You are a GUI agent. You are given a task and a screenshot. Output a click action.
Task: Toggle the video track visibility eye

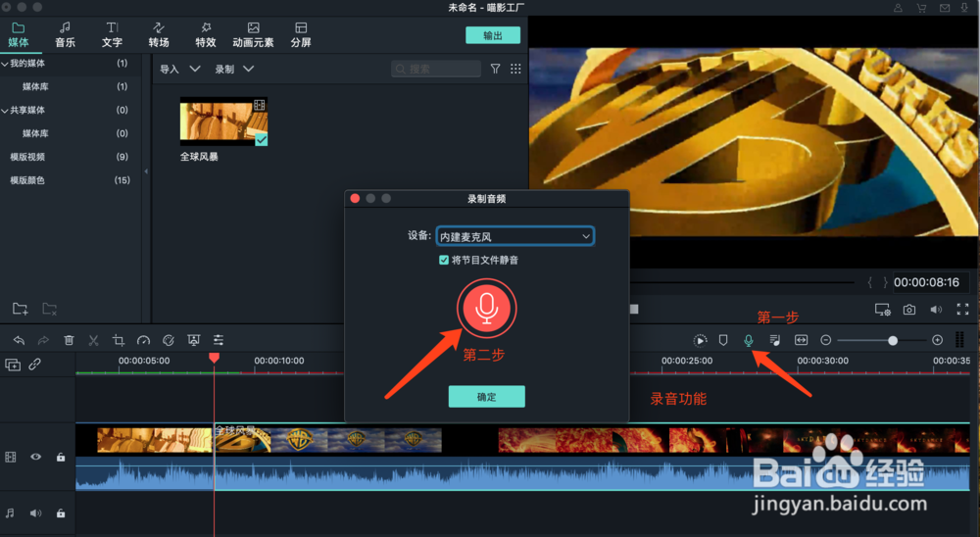[35, 457]
